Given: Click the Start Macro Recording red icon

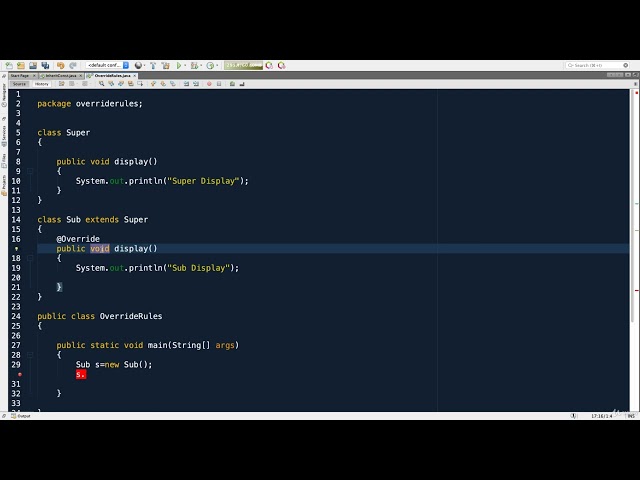Looking at the screenshot, I should (x=209, y=84).
